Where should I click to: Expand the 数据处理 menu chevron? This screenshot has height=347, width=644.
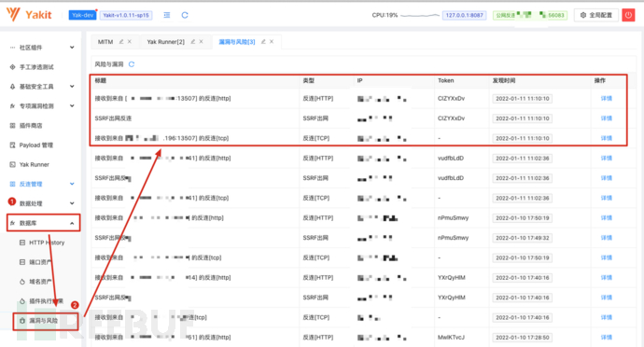72,203
